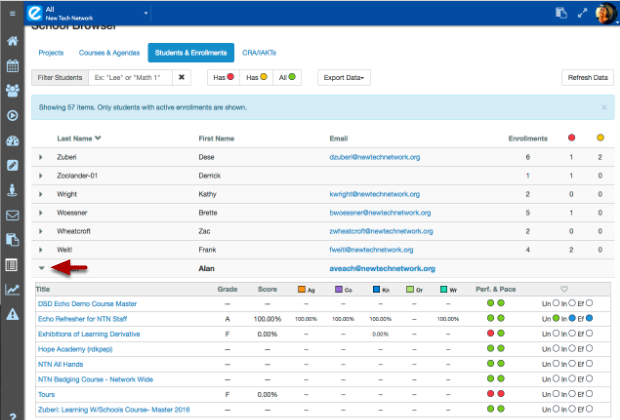Open the School Browser list sidebar icon
Image resolution: width=620 pixels, height=420 pixels.
point(12,265)
